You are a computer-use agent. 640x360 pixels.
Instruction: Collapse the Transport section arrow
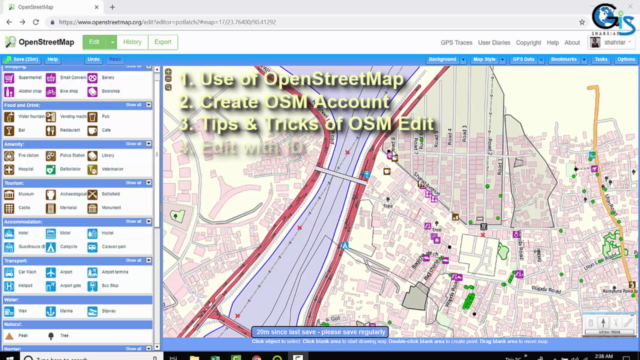click(x=149, y=260)
